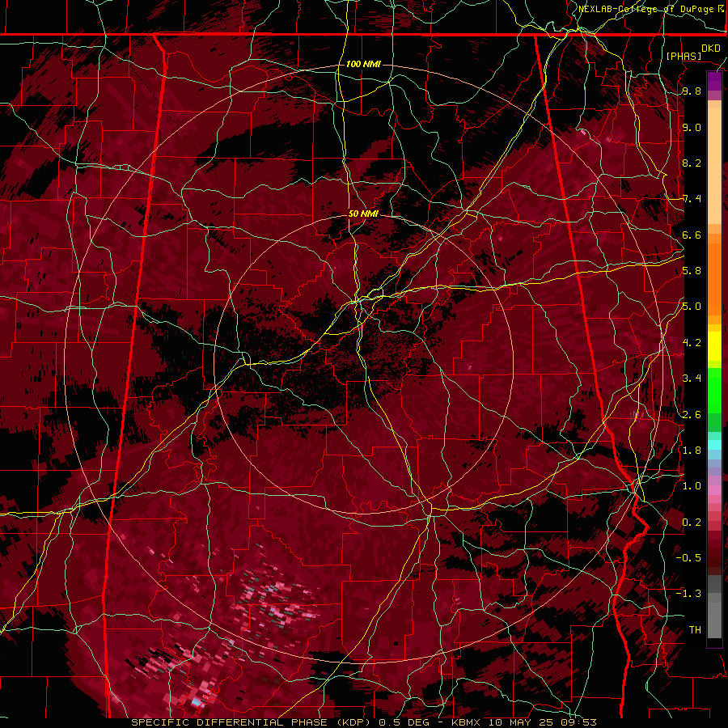728x728 pixels.
Task: Click the 50 NMI range ring label
Action: [x=363, y=214]
